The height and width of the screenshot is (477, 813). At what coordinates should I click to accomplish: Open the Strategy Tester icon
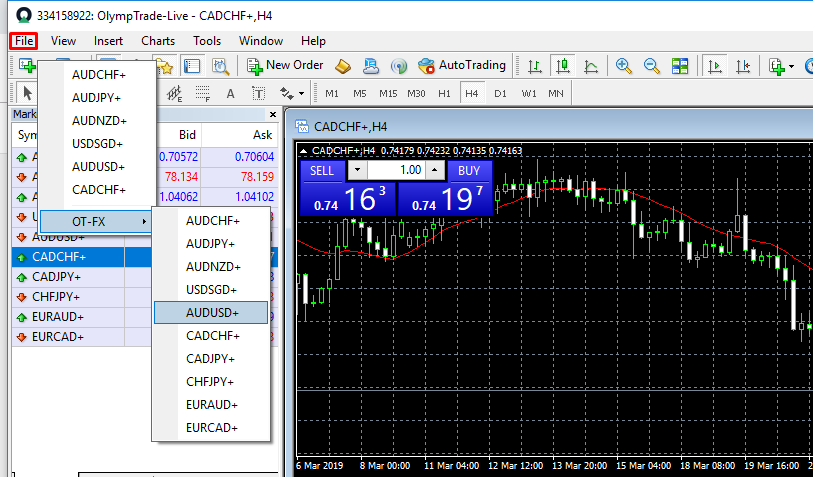tap(220, 66)
